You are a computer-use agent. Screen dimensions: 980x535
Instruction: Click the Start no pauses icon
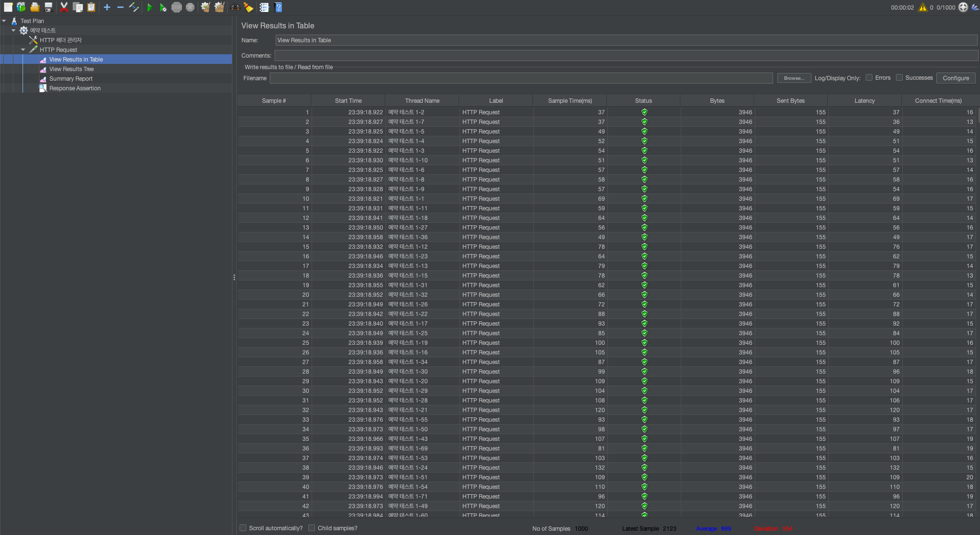click(x=163, y=7)
